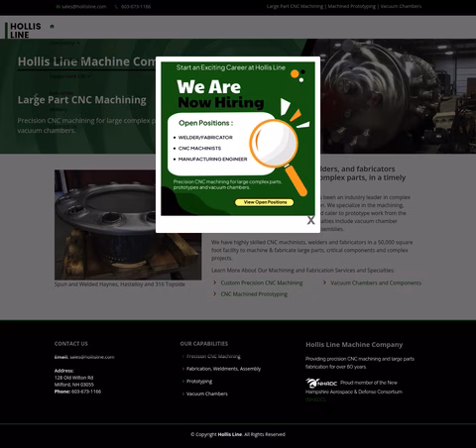Image resolution: width=476 pixels, height=448 pixels.
Task: Select the Hollis Line Machine Company hero title
Action: point(86,61)
